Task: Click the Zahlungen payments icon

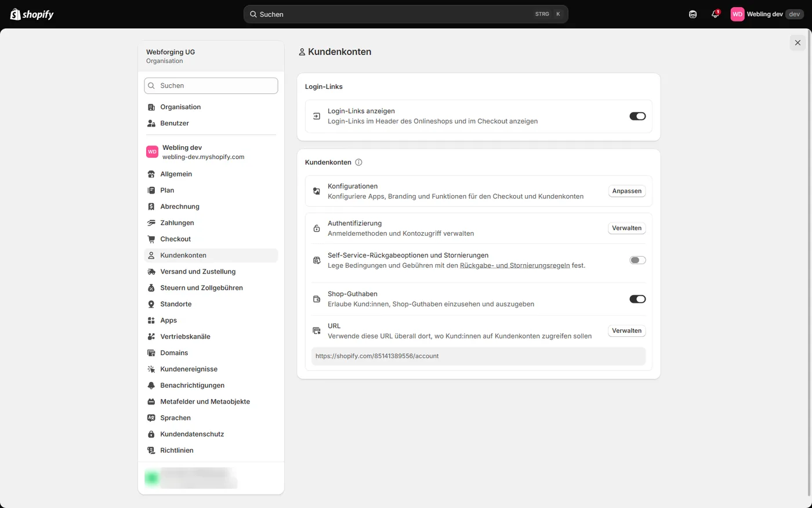Action: (151, 223)
